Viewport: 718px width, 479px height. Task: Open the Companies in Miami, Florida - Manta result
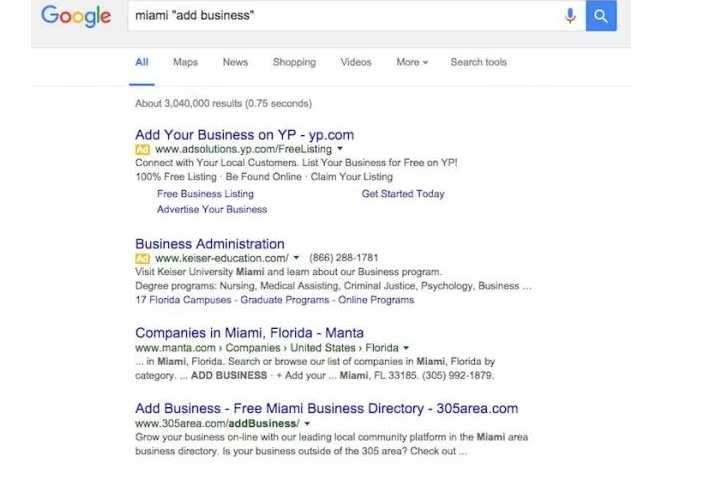250,332
